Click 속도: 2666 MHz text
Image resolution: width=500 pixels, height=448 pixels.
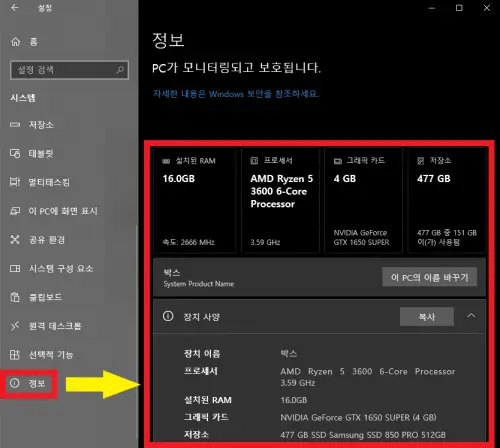coord(188,242)
